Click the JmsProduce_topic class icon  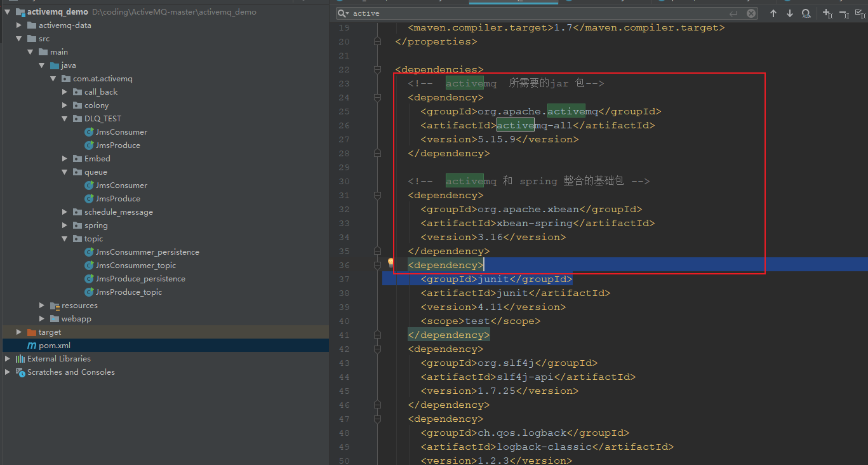click(x=90, y=292)
